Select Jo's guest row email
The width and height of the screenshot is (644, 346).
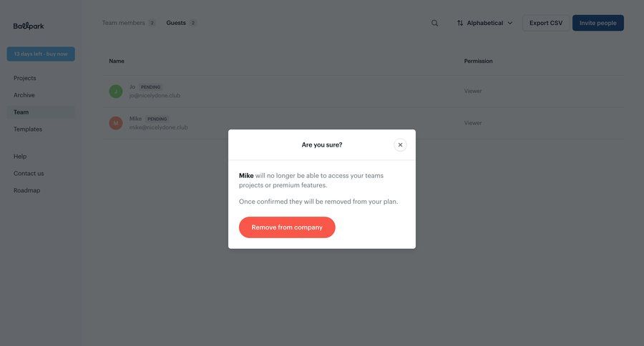155,96
